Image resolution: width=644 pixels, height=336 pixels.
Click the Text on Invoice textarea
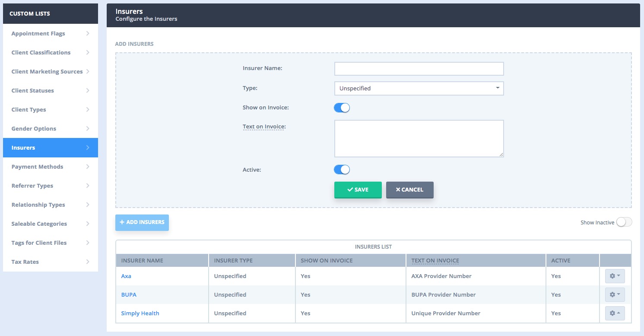pyautogui.click(x=419, y=138)
